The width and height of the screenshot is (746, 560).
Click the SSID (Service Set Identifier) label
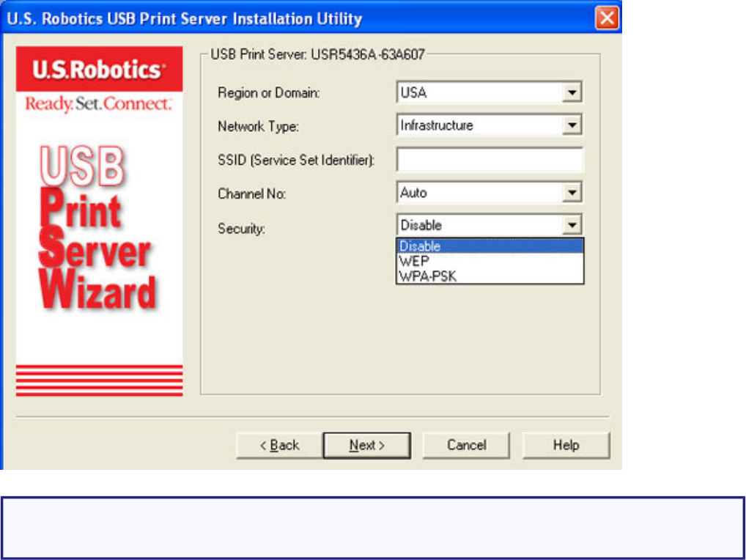[296, 161]
